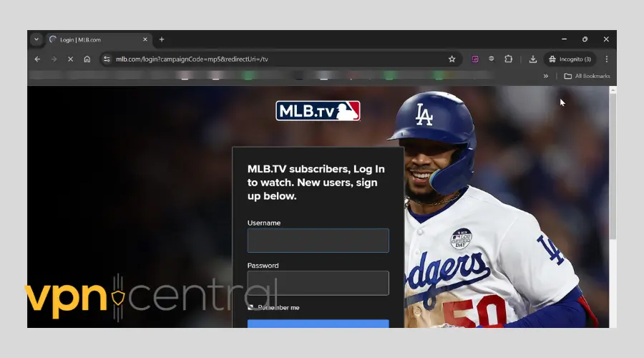Open the tab search dropdown arrow

coord(36,39)
